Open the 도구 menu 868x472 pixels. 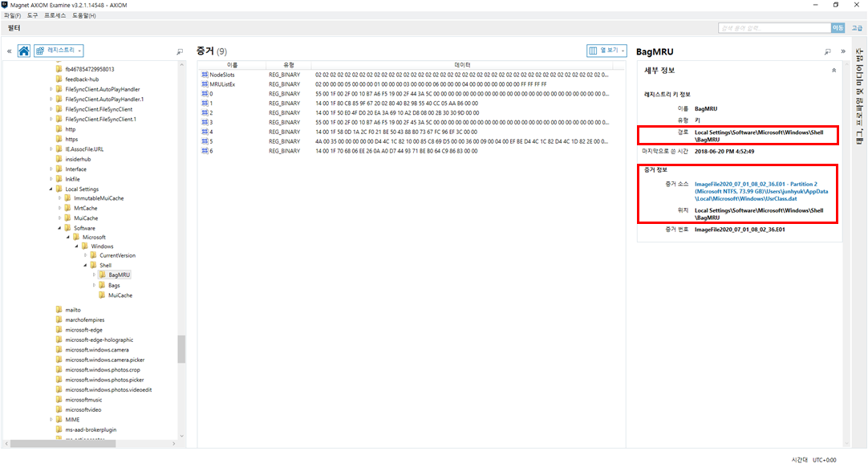33,15
